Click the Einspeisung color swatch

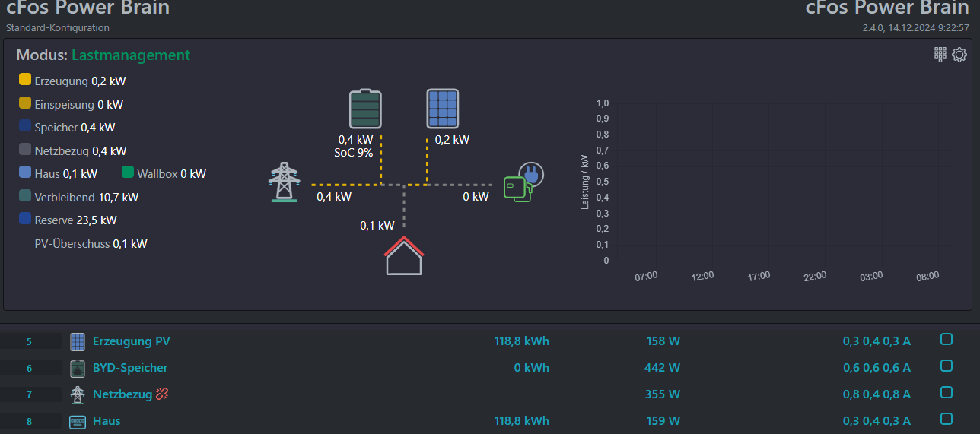click(25, 103)
